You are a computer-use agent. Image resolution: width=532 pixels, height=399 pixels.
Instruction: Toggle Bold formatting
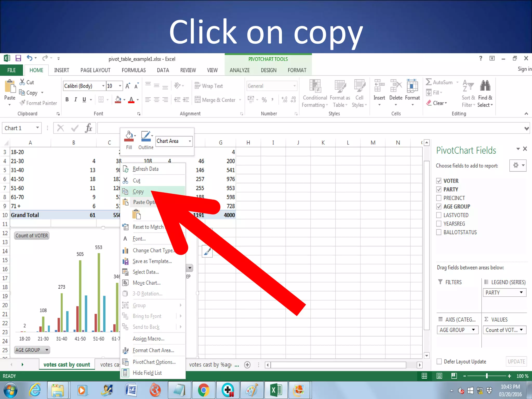pos(67,99)
